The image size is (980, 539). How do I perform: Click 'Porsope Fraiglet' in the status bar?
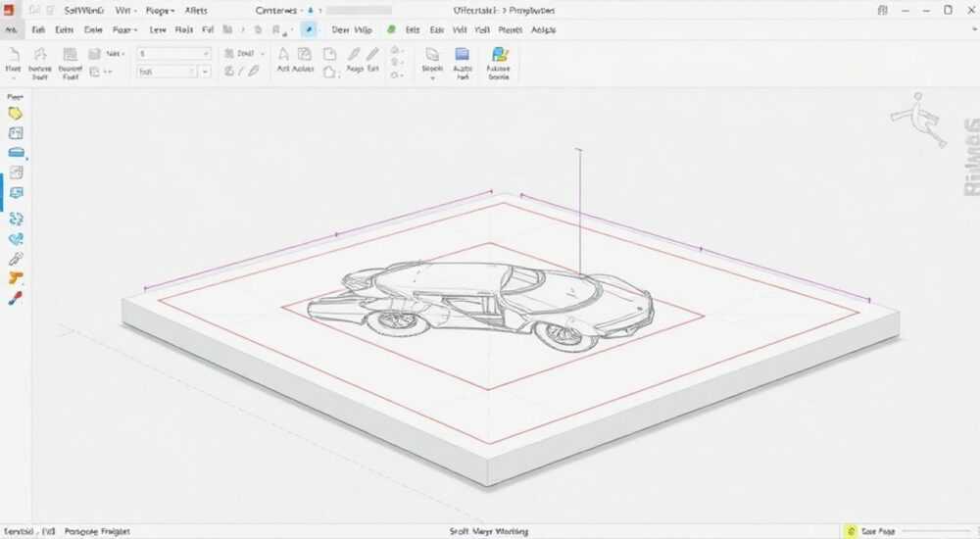point(97,531)
